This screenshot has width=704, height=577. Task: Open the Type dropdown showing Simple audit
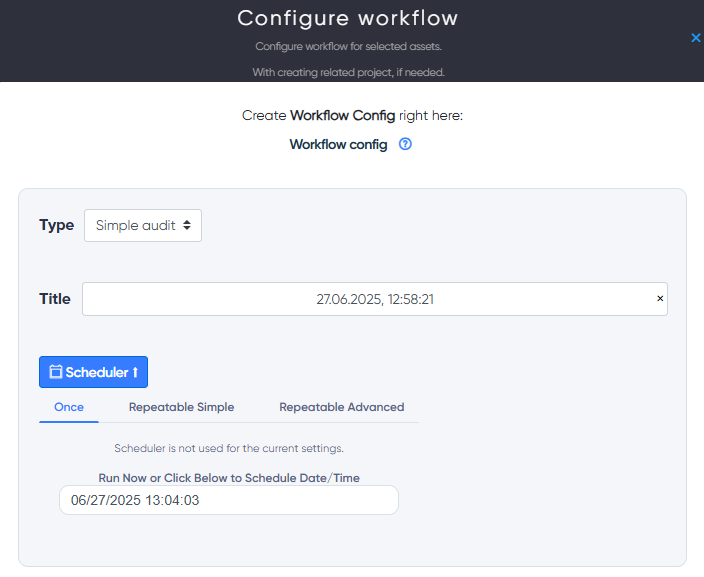[x=143, y=225]
